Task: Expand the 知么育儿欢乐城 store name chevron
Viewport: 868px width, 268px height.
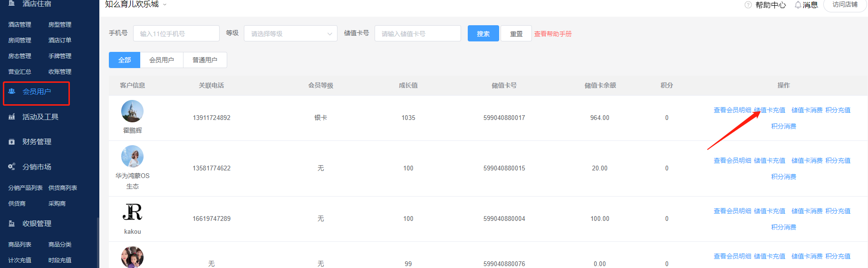Action: (165, 5)
